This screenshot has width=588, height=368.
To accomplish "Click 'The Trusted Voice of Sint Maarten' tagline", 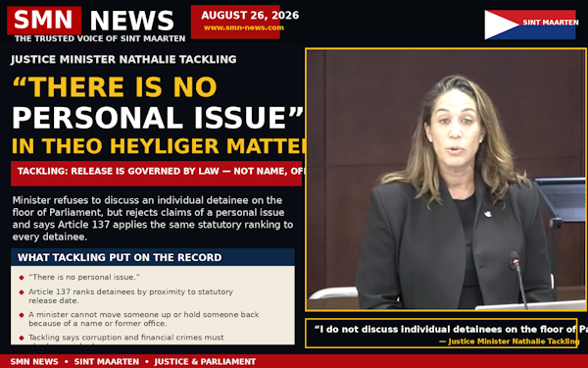I will (100, 38).
